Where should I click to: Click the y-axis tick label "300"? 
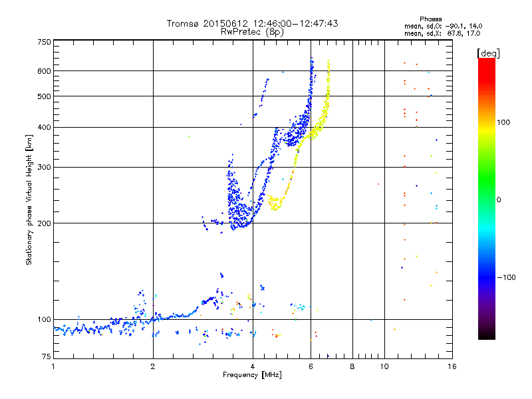click(44, 168)
